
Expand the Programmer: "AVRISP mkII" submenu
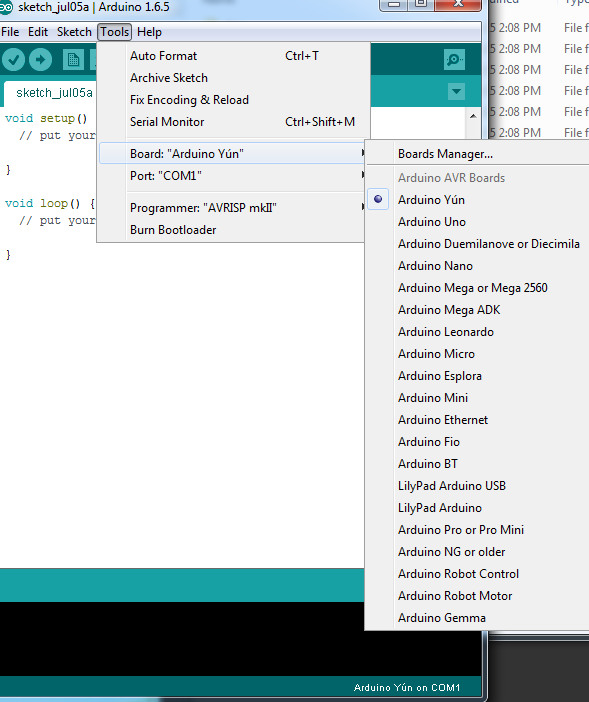click(232, 208)
